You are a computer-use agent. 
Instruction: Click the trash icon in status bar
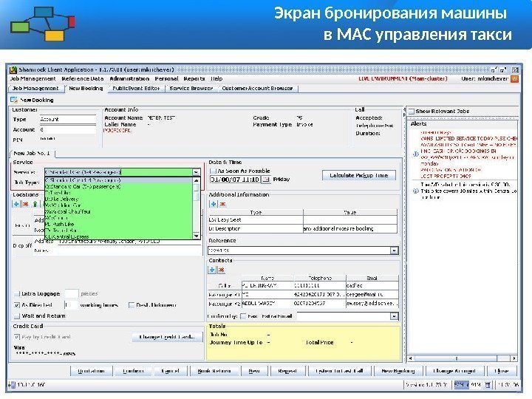488,385
